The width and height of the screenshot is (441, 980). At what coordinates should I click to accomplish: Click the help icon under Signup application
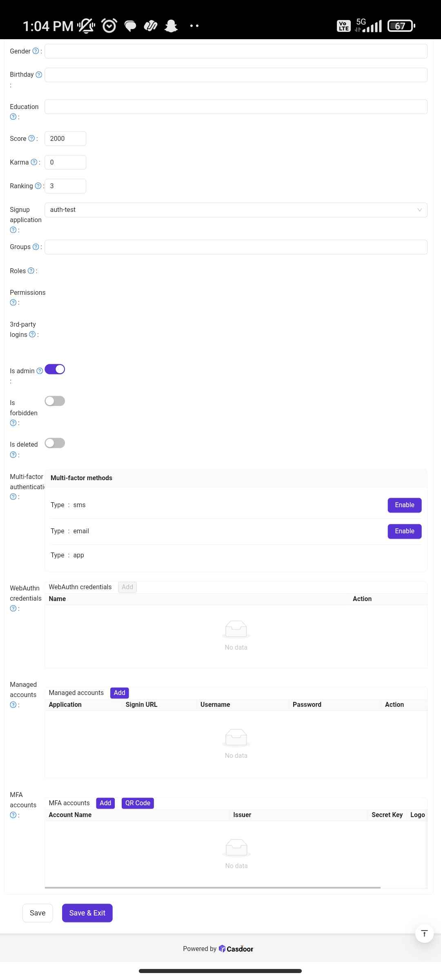click(13, 230)
